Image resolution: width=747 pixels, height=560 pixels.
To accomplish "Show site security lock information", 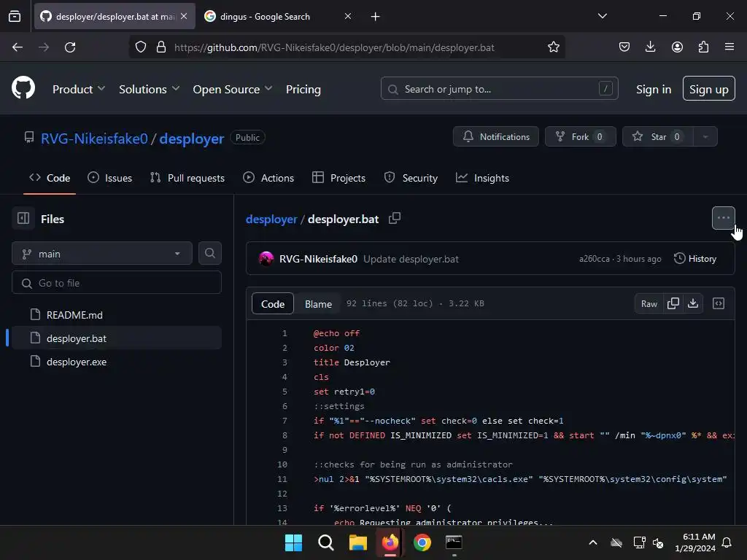I will (x=161, y=47).
